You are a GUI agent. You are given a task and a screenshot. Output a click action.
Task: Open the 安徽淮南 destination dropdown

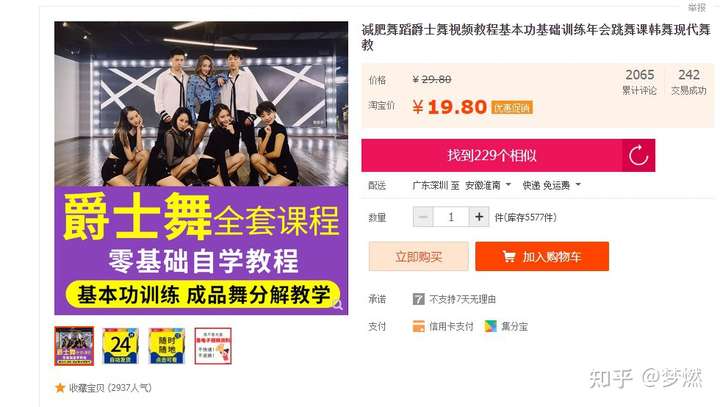(x=488, y=185)
